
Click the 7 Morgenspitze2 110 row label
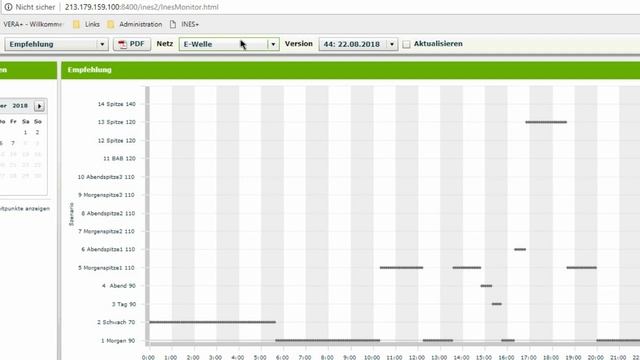[x=106, y=231]
